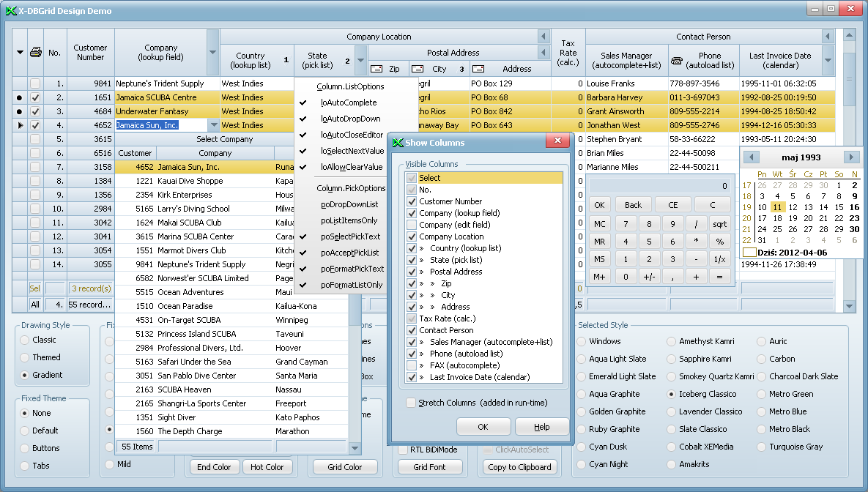Screen dimensions: 868x492
Task: Select Kauai Dive Shoppe in lookup list
Action: (x=190, y=181)
